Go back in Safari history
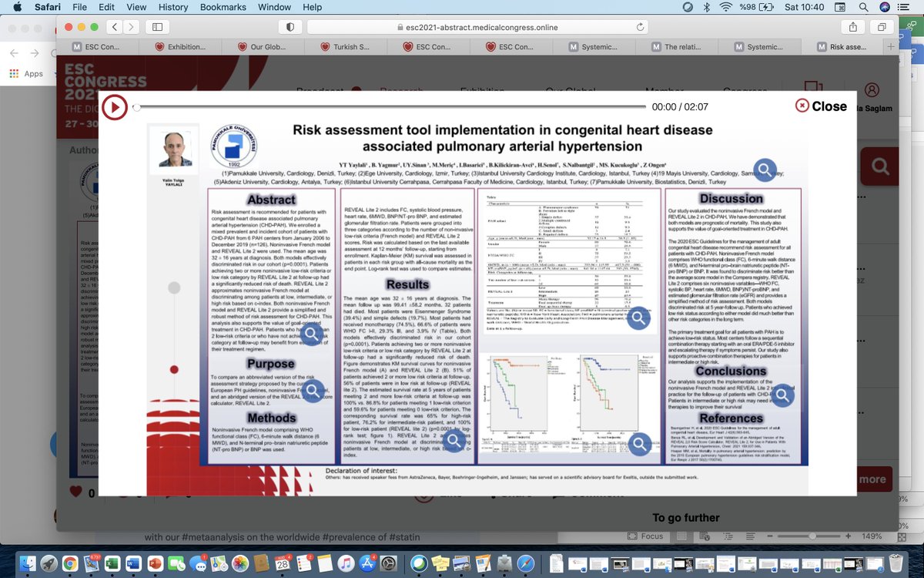This screenshot has height=578, width=924. click(115, 26)
